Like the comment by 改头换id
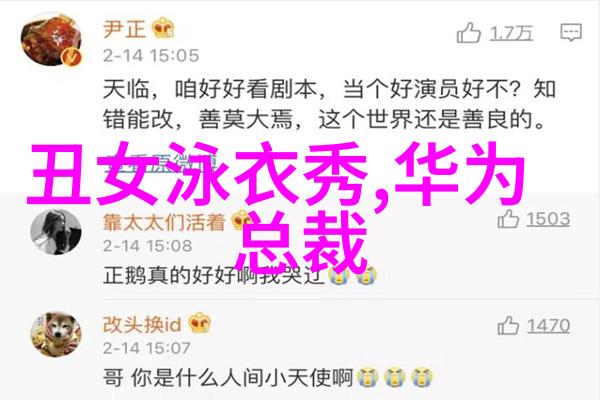600x400 pixels. pyautogui.click(x=508, y=326)
